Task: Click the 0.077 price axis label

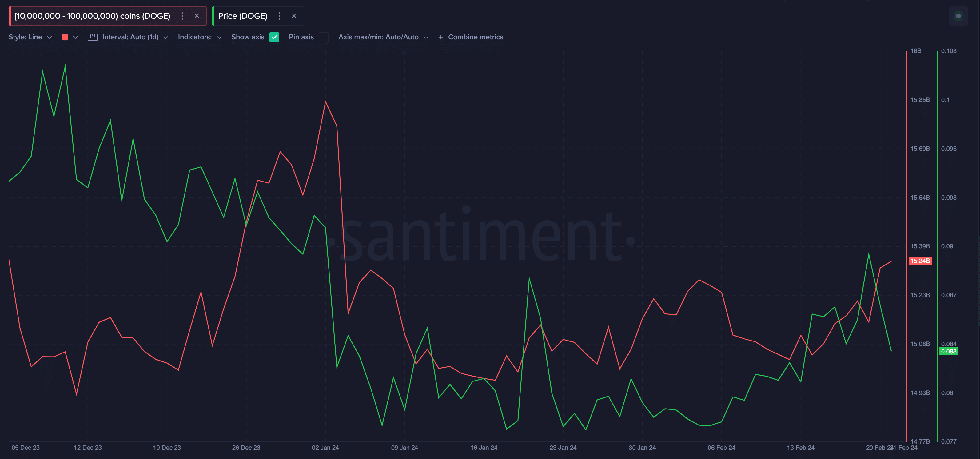Action: pos(948,441)
